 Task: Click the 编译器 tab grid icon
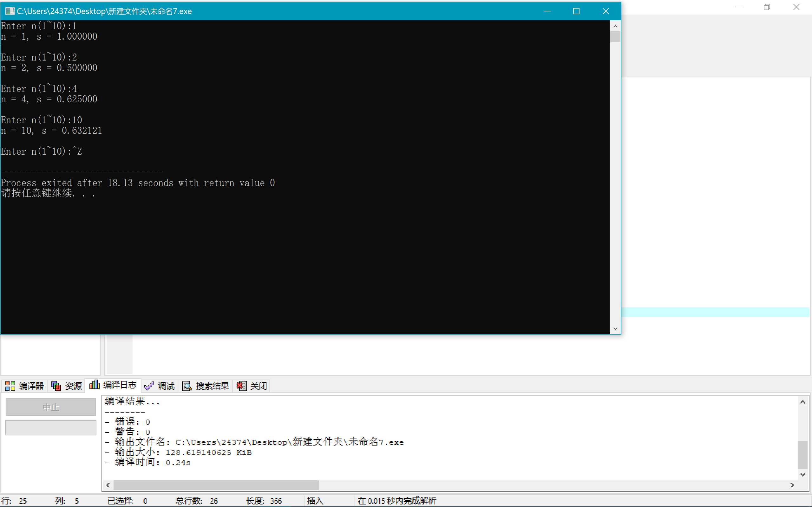pyautogui.click(x=10, y=386)
